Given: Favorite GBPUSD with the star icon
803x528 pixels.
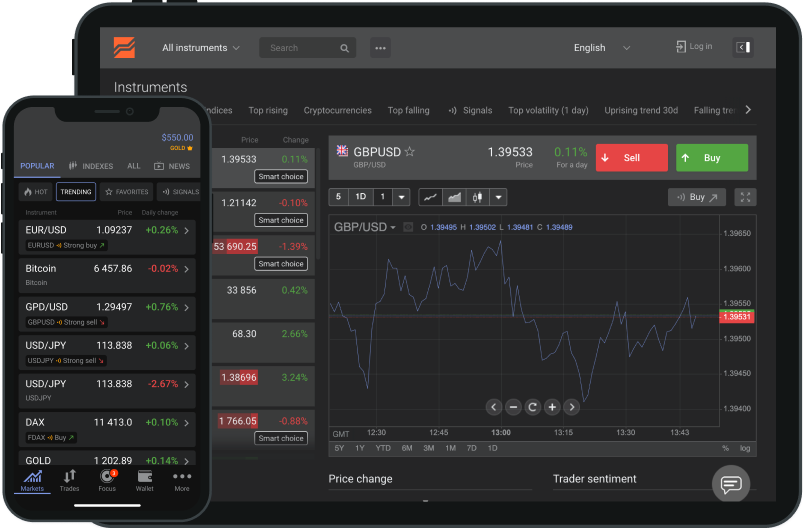Looking at the screenshot, I should pyautogui.click(x=409, y=152).
